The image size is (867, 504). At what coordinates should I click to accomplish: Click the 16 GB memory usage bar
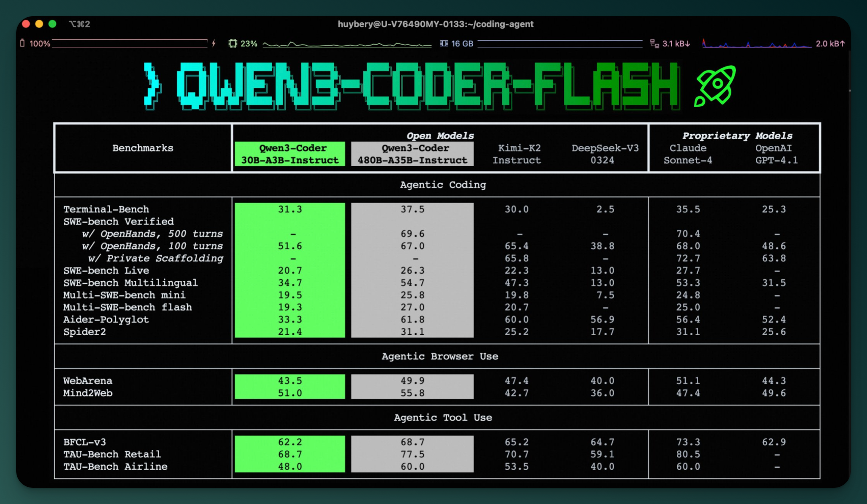point(560,43)
